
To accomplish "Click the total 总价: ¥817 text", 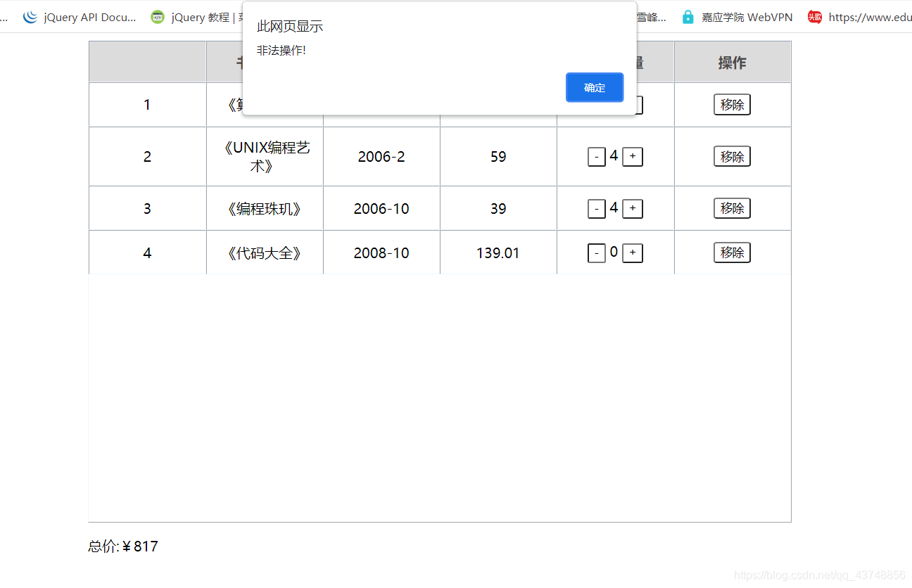I will pos(123,547).
